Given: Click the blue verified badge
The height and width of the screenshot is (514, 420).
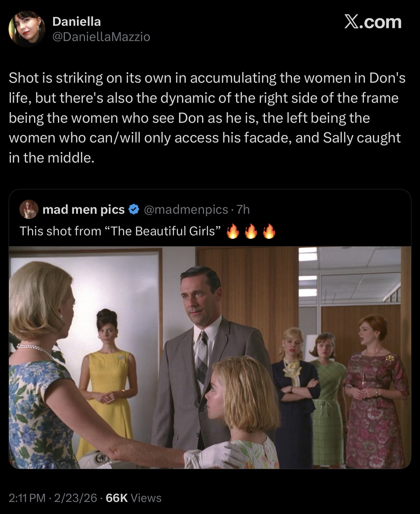Looking at the screenshot, I should coord(134,210).
